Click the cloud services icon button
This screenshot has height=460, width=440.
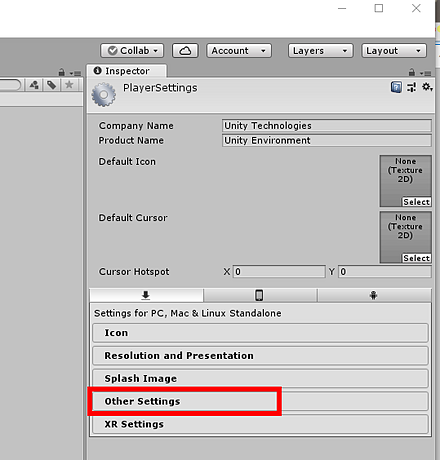point(185,51)
